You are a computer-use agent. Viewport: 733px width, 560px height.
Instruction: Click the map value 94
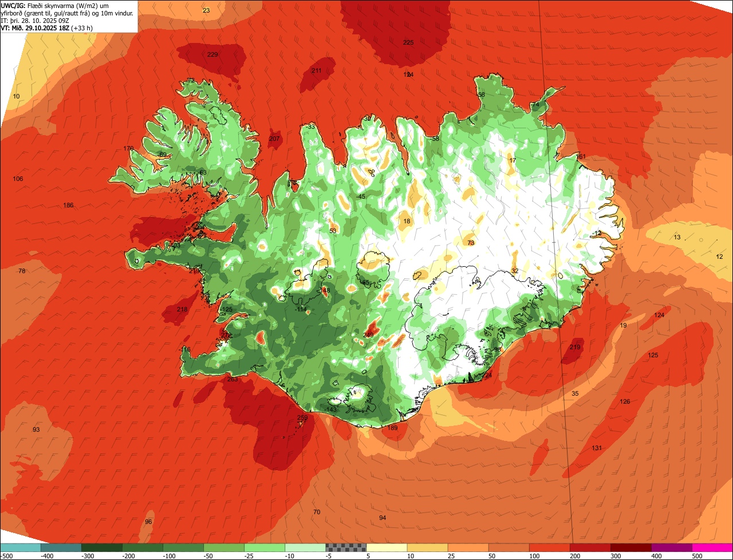(383, 518)
